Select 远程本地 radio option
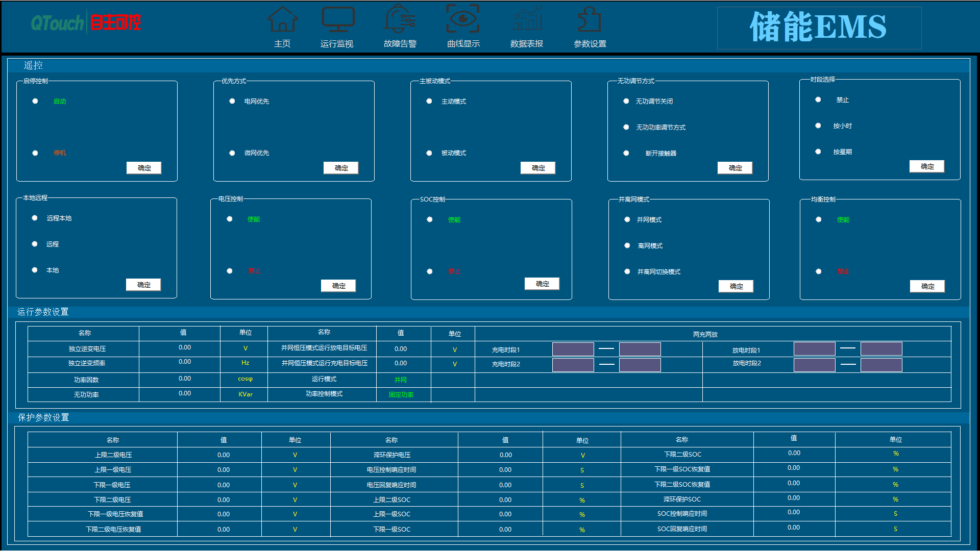The width and height of the screenshot is (980, 551). [35, 218]
